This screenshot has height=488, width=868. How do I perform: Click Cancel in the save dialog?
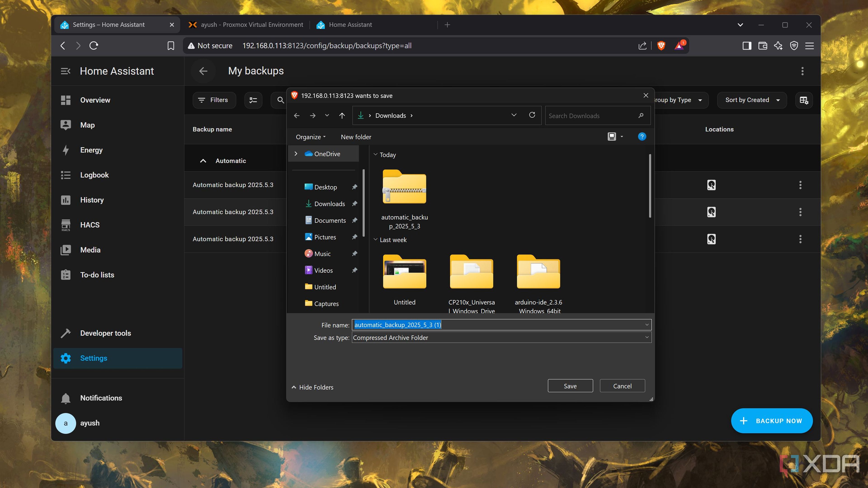tap(622, 386)
